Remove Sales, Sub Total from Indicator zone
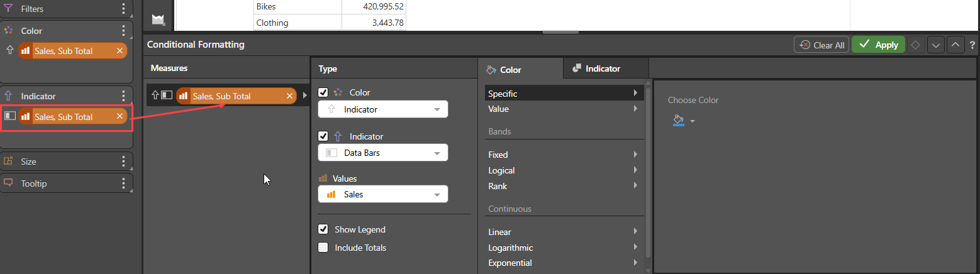 point(120,117)
